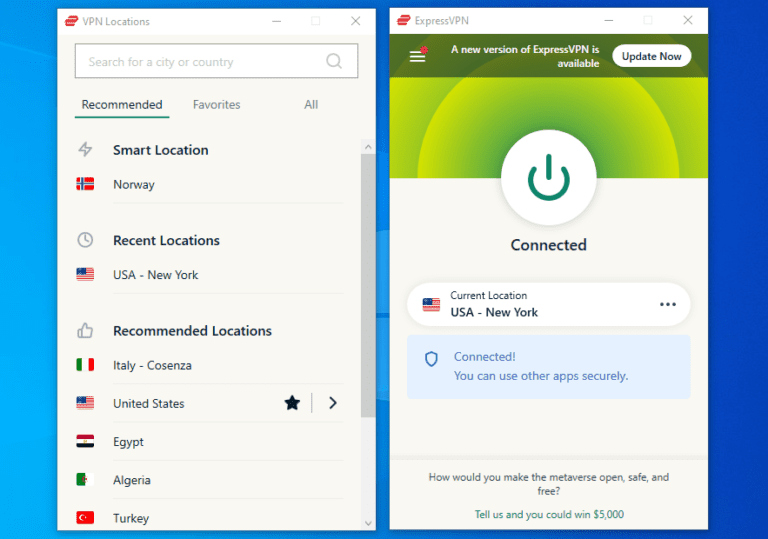The width and height of the screenshot is (768, 539).
Task: Switch to the Favorites tab
Action: [216, 105]
